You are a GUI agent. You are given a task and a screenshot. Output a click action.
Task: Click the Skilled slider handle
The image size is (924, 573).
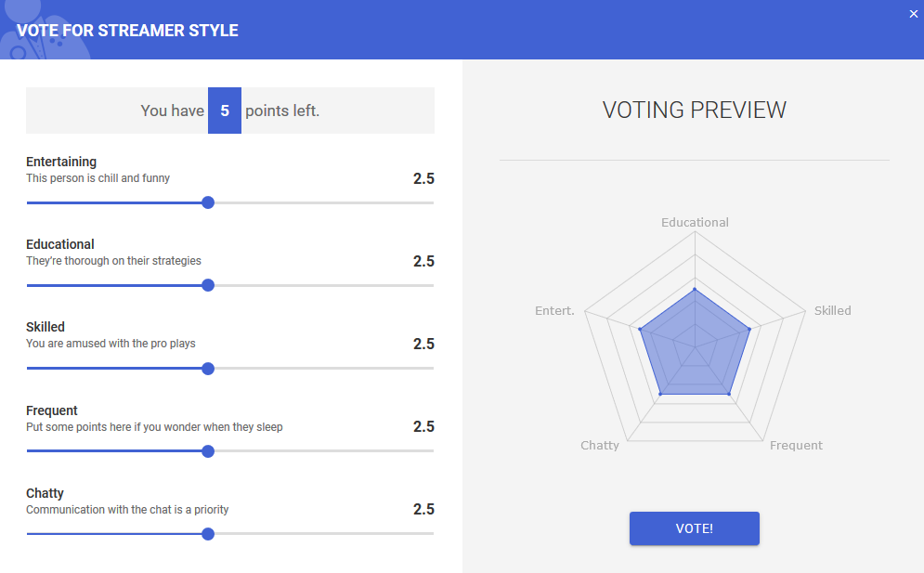208,369
